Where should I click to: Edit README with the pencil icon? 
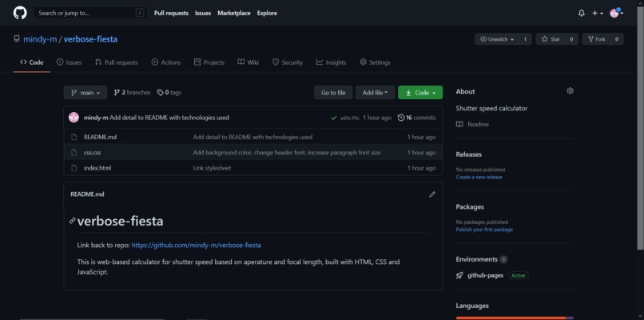pyautogui.click(x=432, y=194)
